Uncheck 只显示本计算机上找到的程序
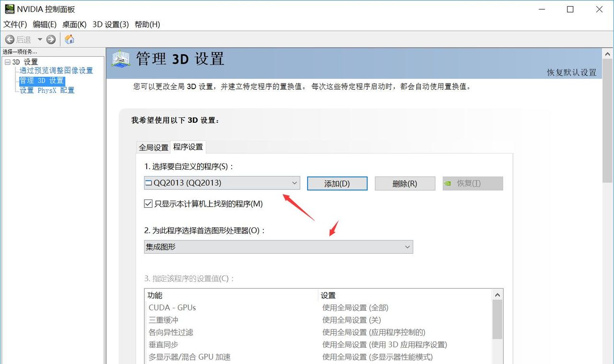Image resolution: width=614 pixels, height=364 pixels. pyautogui.click(x=148, y=203)
